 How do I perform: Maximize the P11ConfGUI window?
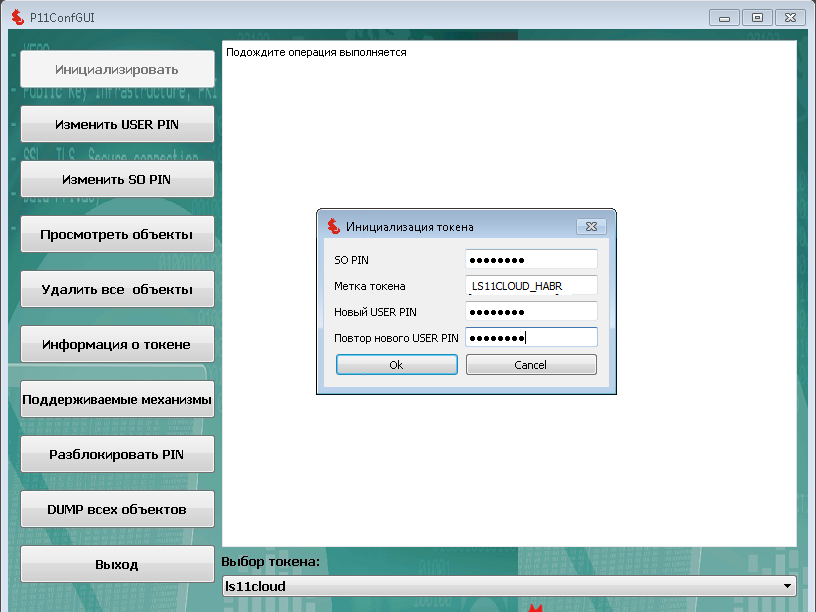tap(757, 18)
